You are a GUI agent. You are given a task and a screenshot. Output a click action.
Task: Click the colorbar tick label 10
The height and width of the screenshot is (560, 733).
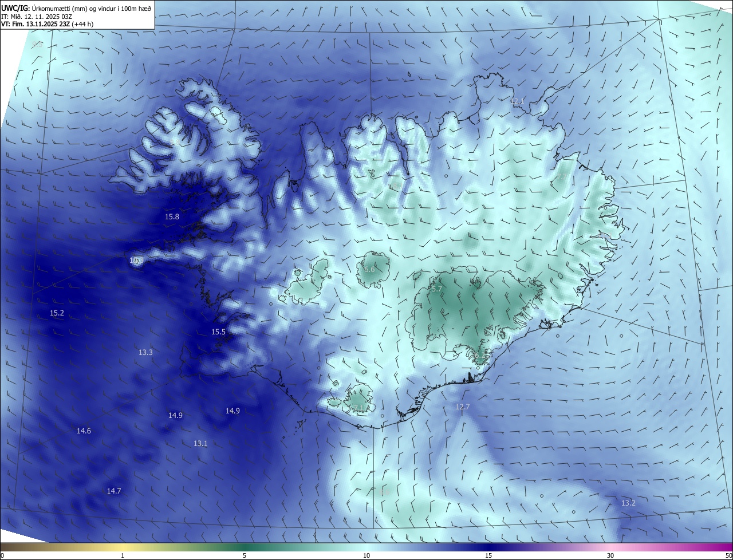(366, 556)
